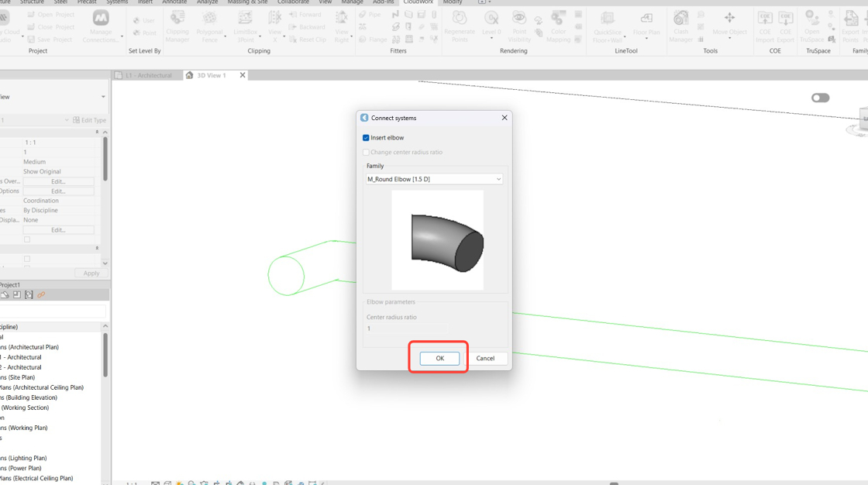Viewport: 868px width, 485px height.
Task: Open the Point Visibility tool
Action: (519, 26)
